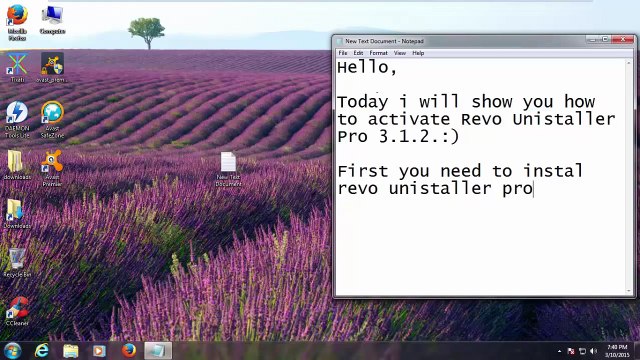640x360 pixels.
Task: Open Windows Explorer from the taskbar
Action: 71,351
